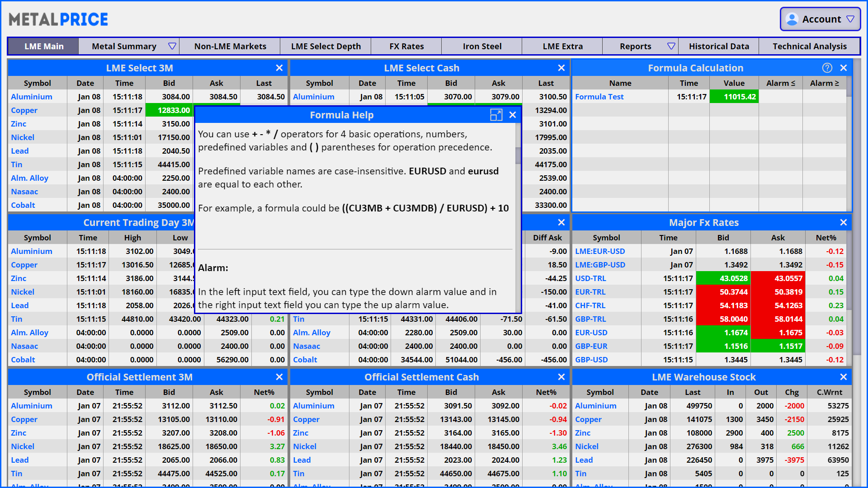Maximize the Formula Help popup
Screen dimensions: 868x488
pyautogui.click(x=496, y=115)
